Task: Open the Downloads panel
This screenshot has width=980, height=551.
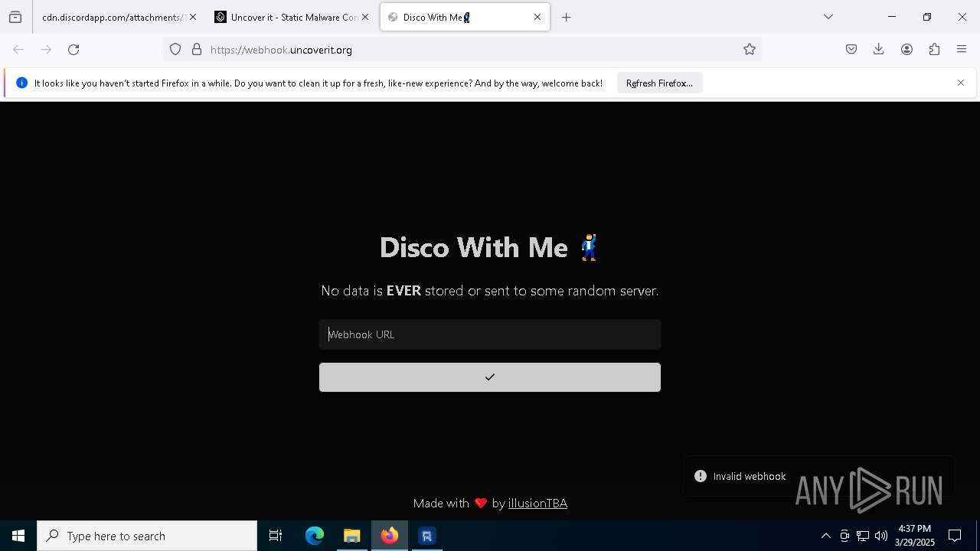Action: [879, 50]
